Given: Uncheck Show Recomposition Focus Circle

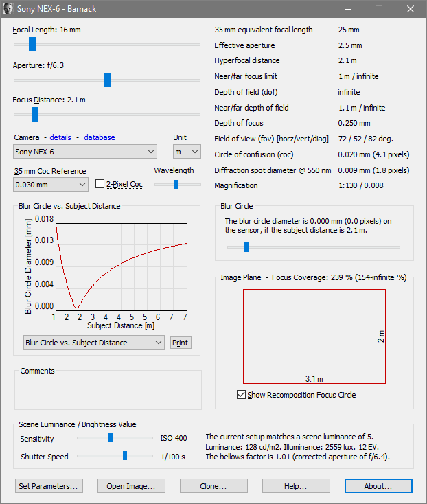Looking at the screenshot, I should pyautogui.click(x=241, y=395).
